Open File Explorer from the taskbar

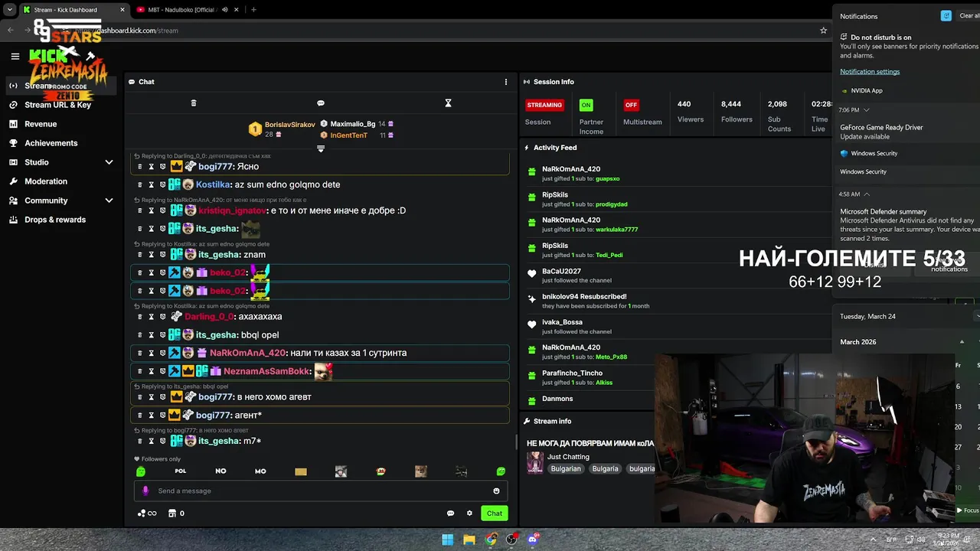pyautogui.click(x=469, y=540)
